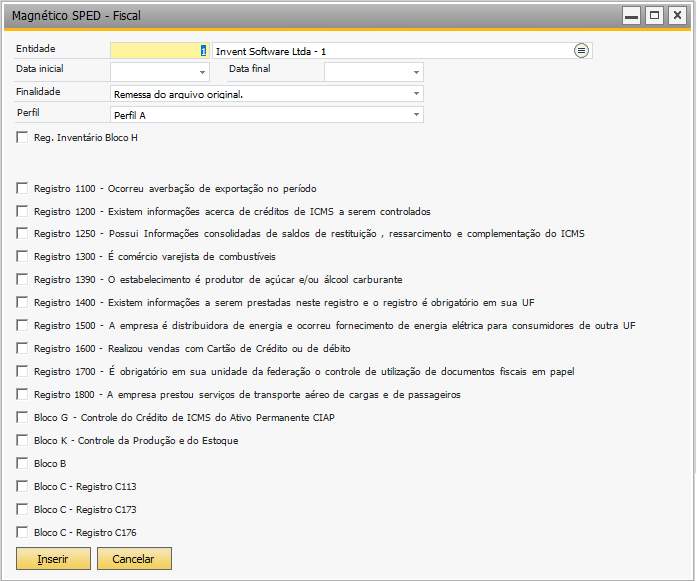Maximize the Magnético SPED - Fiscal window
This screenshot has height=581, width=697.
tap(654, 16)
